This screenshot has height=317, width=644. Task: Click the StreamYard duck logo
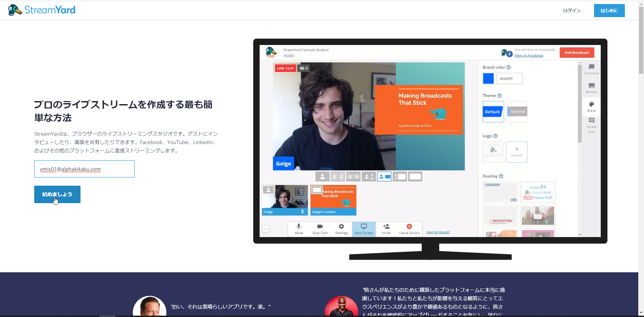[42, 10]
